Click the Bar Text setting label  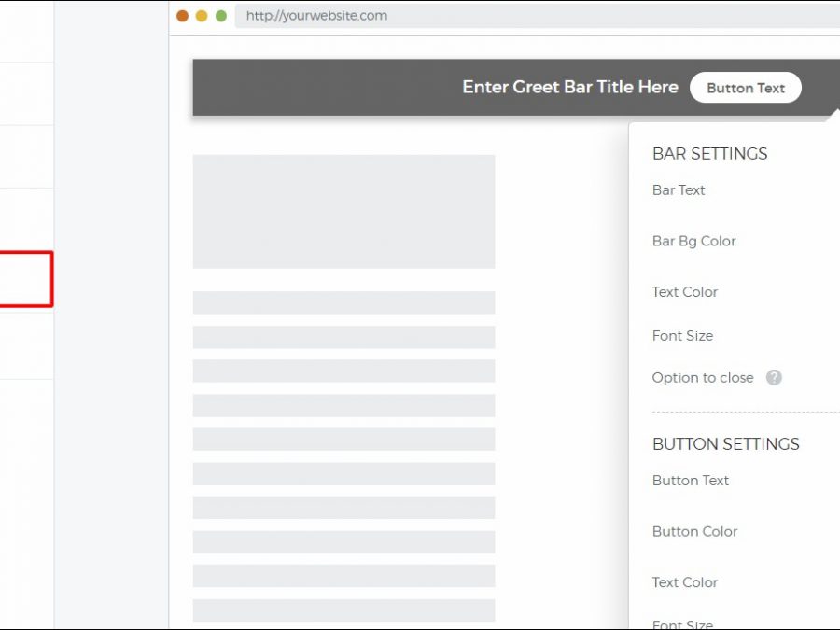click(679, 190)
